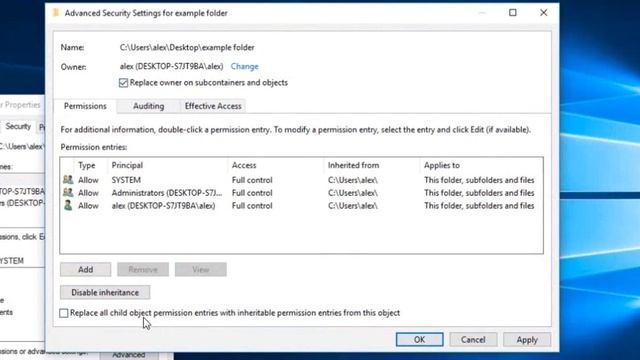Click Disable inheritance button
Viewport: 640px width, 360px height.
coord(105,292)
